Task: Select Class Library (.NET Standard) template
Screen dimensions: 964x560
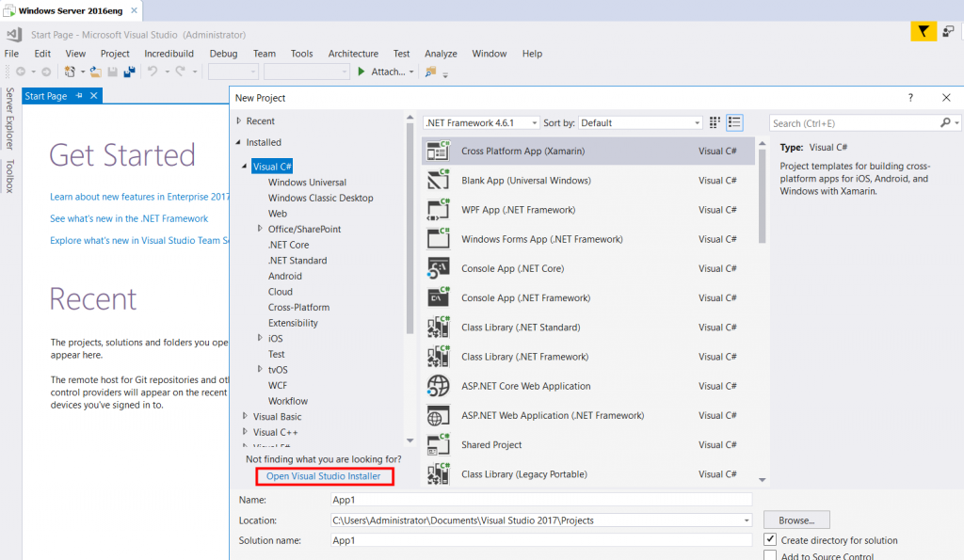Action: tap(587, 327)
